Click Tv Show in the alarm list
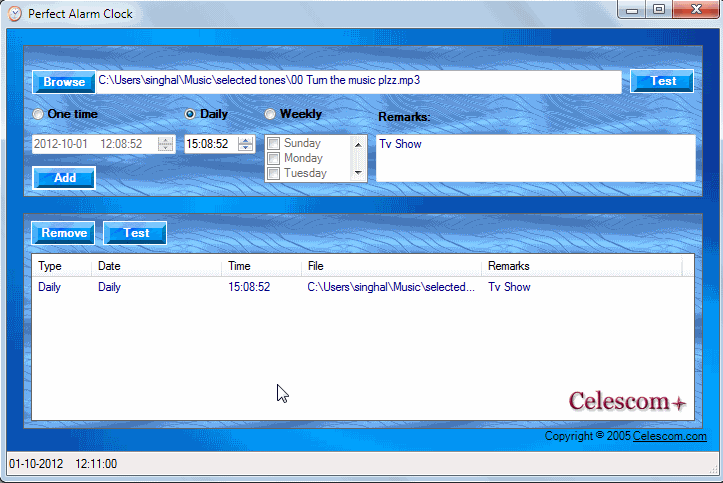 [509, 287]
